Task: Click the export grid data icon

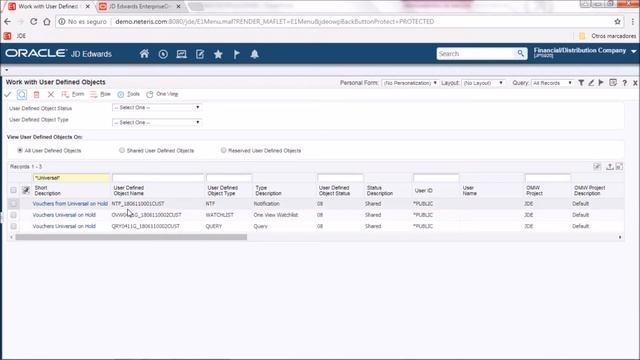Action: [609, 167]
